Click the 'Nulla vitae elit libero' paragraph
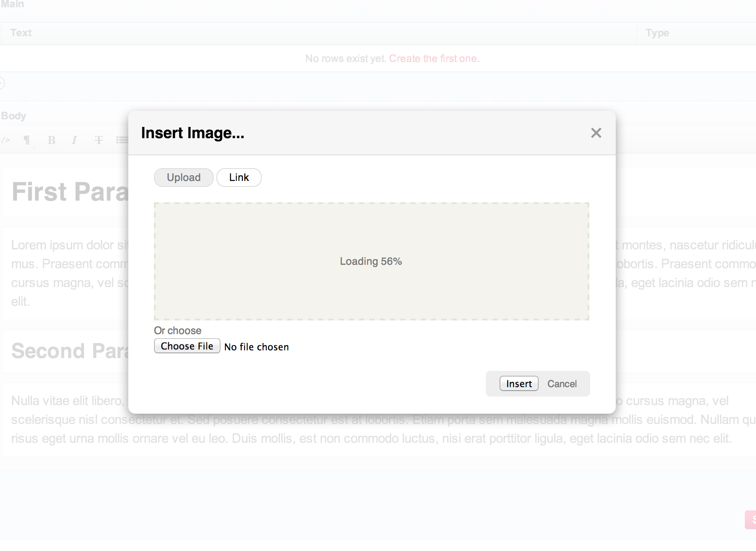The image size is (756, 551). [x=378, y=420]
